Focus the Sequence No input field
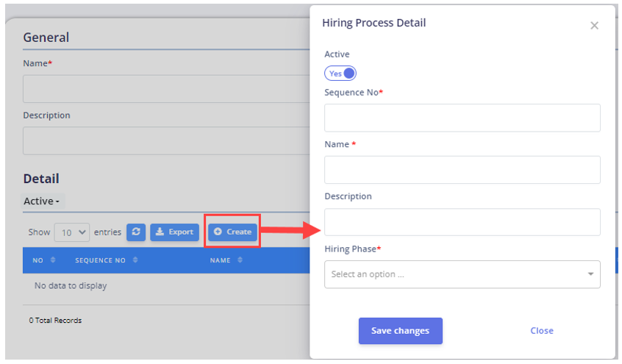622x364 pixels. point(462,118)
